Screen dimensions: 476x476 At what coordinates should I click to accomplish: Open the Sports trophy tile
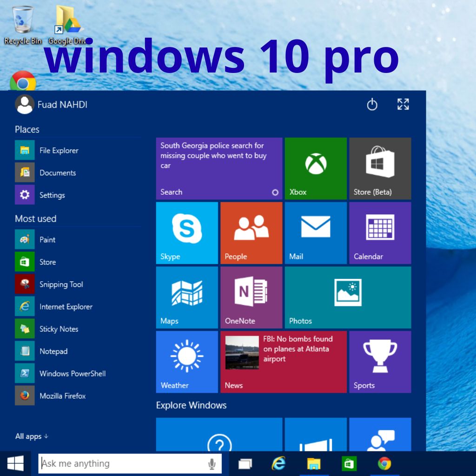coord(380,362)
